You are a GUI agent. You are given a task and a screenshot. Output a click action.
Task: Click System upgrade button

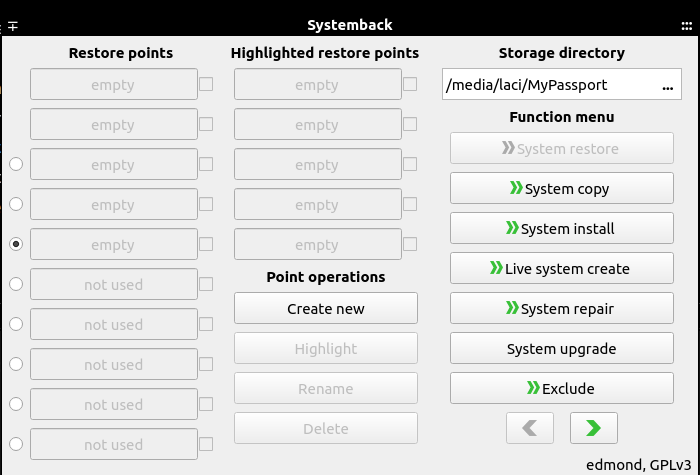tap(562, 348)
